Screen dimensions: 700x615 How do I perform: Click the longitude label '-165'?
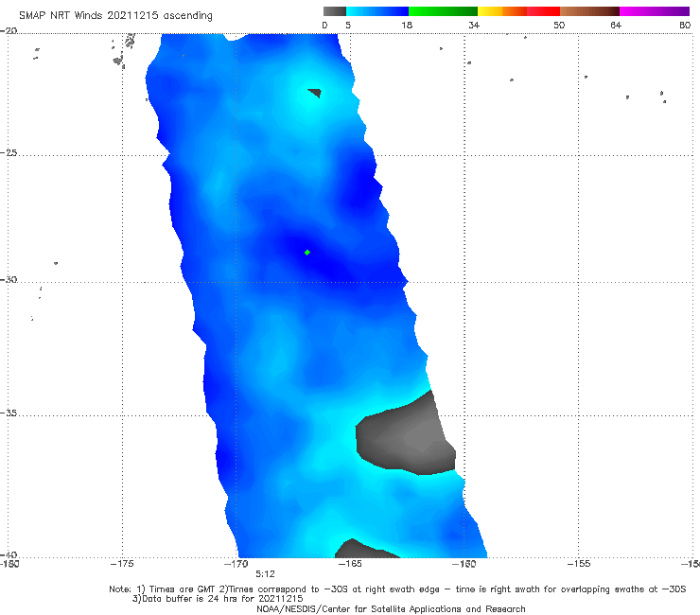(350, 564)
